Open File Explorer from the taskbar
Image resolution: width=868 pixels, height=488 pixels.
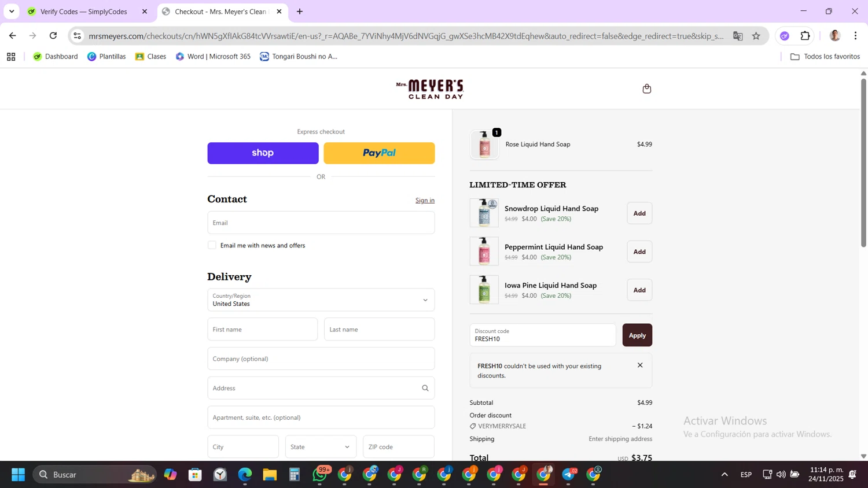click(270, 475)
